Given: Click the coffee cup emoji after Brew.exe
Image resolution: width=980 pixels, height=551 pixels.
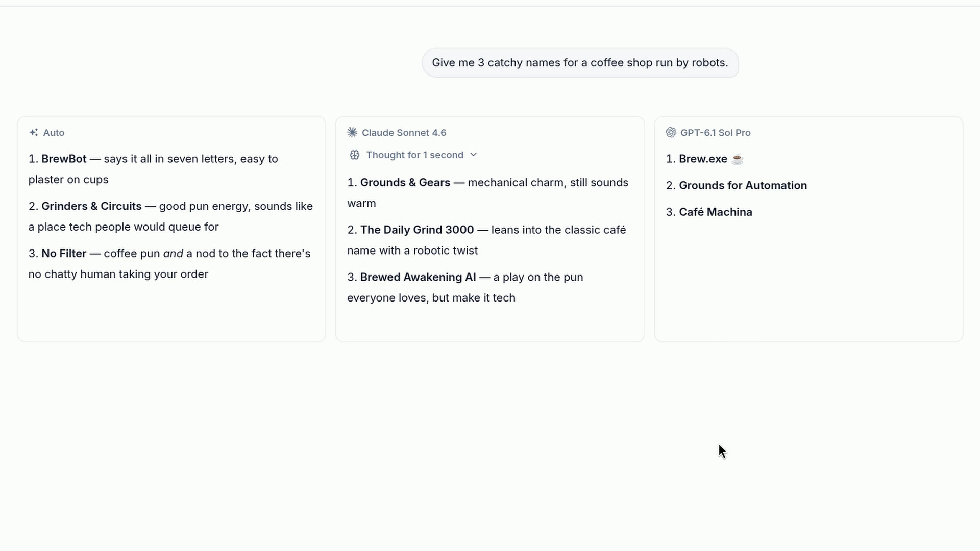Looking at the screenshot, I should (x=737, y=159).
